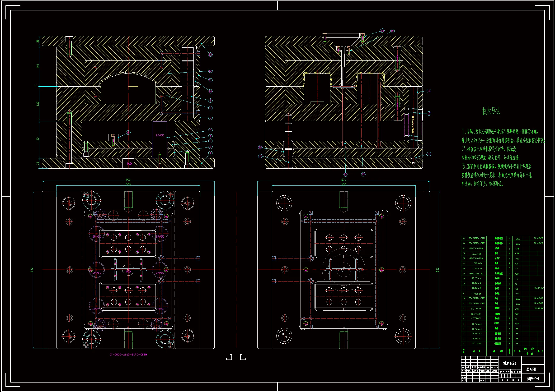The height and width of the screenshot is (392, 555).
Task: Select balloon callout number 14
Action: (382, 31)
